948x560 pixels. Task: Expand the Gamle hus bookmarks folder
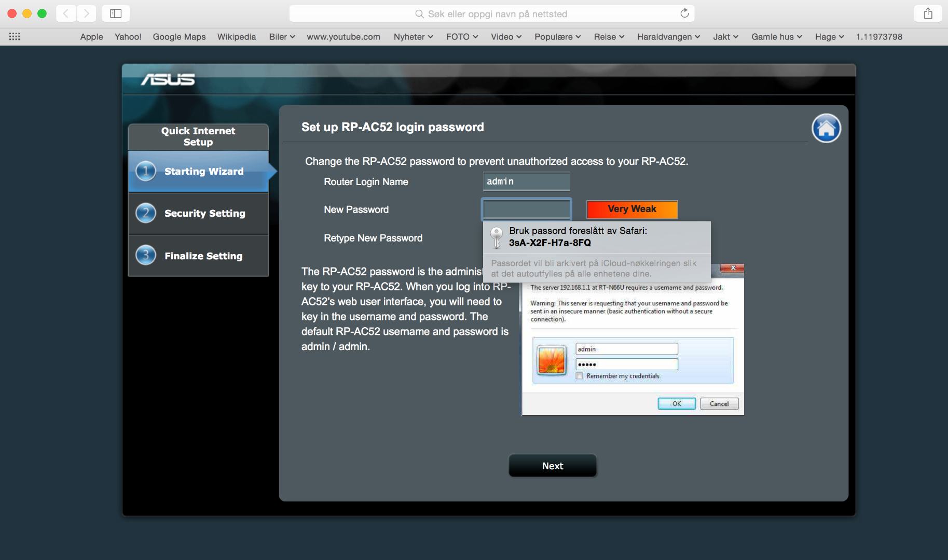coord(777,37)
